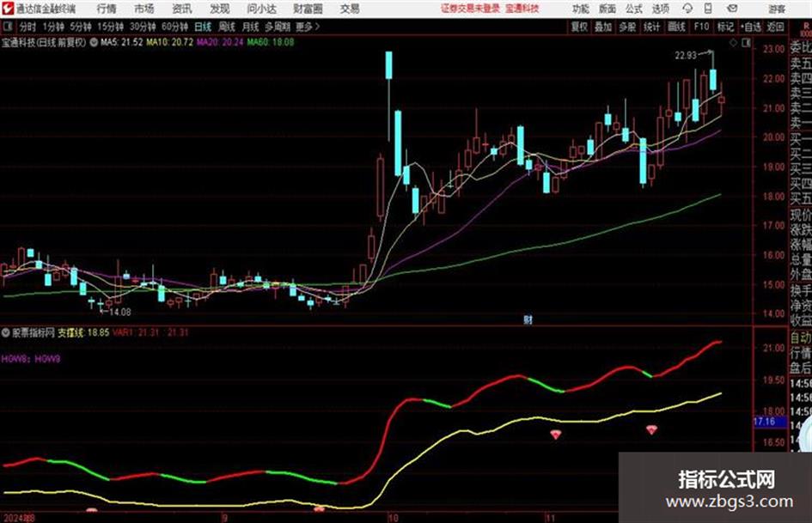812x523 pixels.
Task: Switch to 30分钟 chart period
Action: 143,27
